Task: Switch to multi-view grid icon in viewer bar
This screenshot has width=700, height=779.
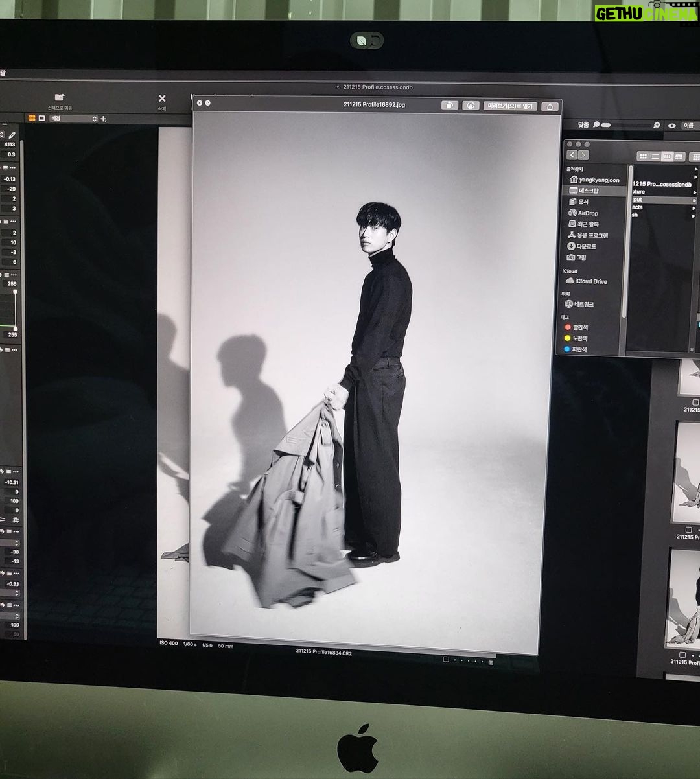Action: [32, 118]
